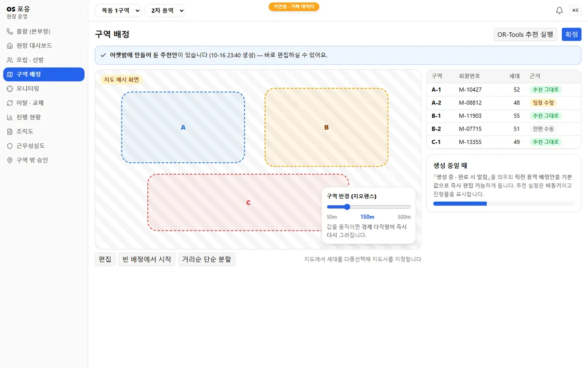Viewport: 588px width, 368px height.
Task: Click the document icon beside 조직도
Action: point(10,131)
